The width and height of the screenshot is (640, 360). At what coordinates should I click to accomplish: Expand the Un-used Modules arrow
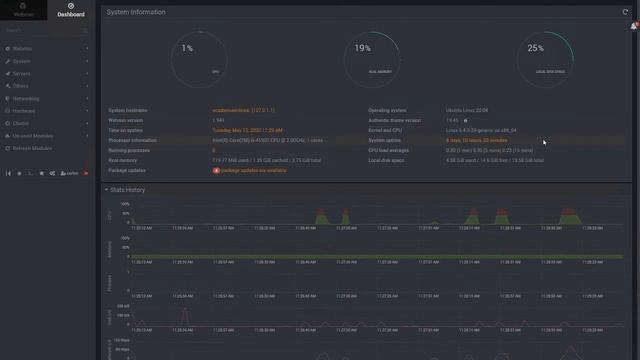(x=87, y=136)
